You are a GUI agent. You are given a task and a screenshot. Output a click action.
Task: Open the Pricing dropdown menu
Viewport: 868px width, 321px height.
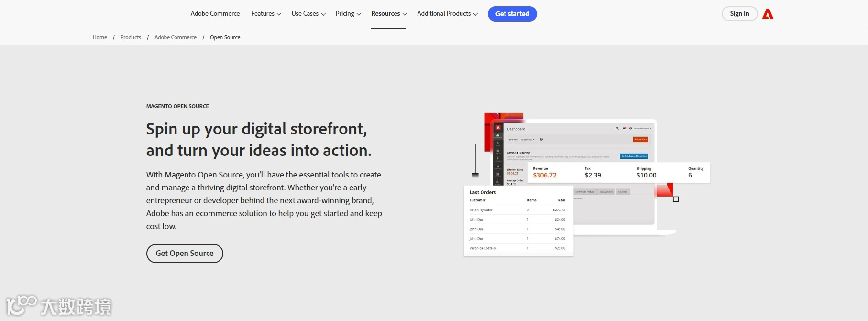click(x=348, y=14)
